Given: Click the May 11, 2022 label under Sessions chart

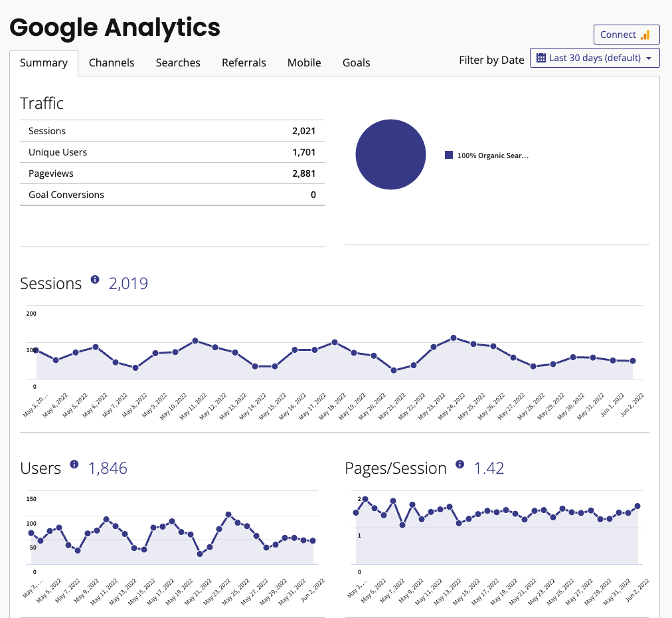Looking at the screenshot, I should click(x=193, y=406).
